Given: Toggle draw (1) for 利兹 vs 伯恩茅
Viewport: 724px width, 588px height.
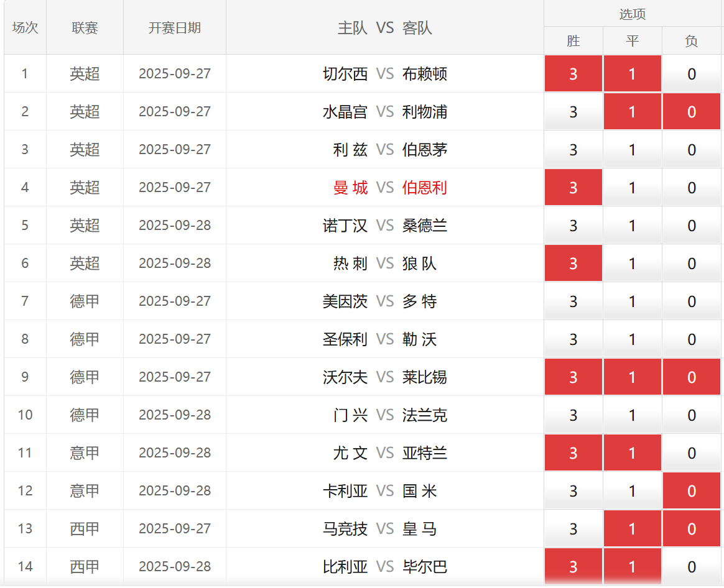Looking at the screenshot, I should pos(632,150).
